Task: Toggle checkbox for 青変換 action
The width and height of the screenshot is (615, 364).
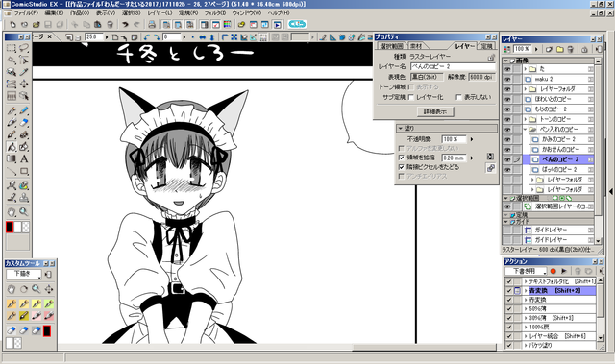Action: [509, 291]
